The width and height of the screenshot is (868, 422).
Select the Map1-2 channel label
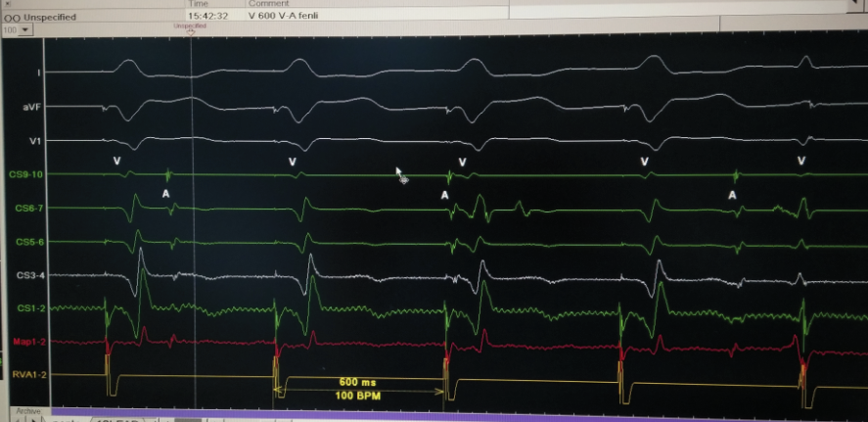(x=29, y=341)
